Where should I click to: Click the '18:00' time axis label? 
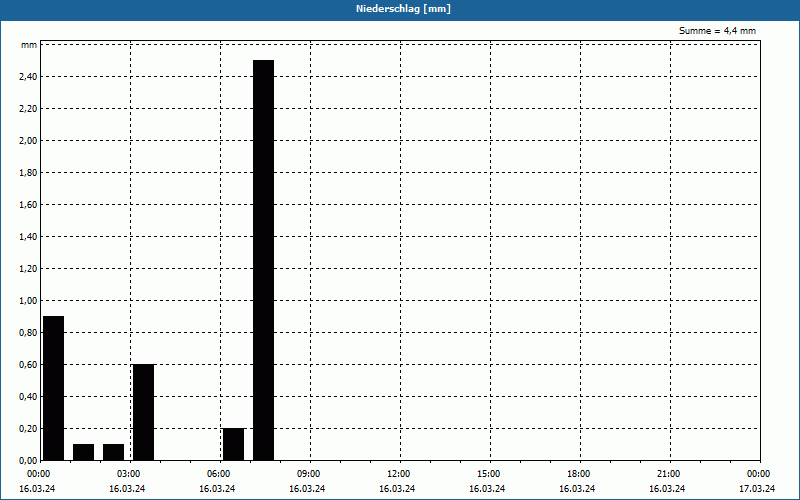point(579,474)
